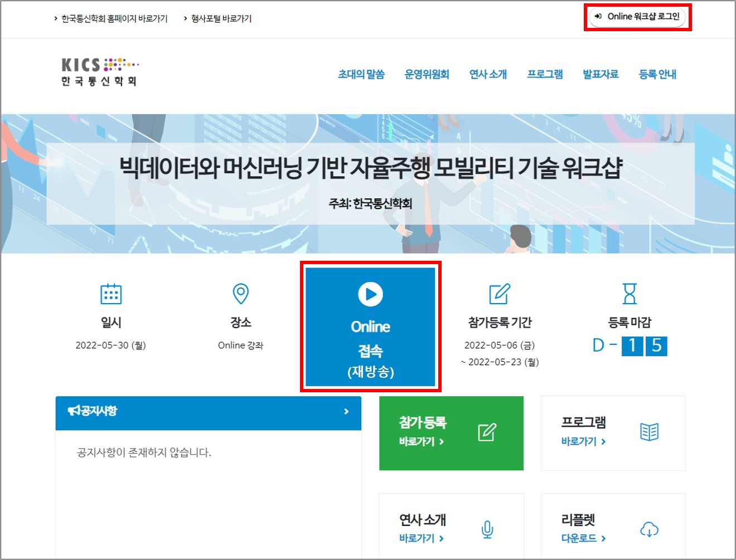Click the calendar icon above 일시

[x=111, y=294]
